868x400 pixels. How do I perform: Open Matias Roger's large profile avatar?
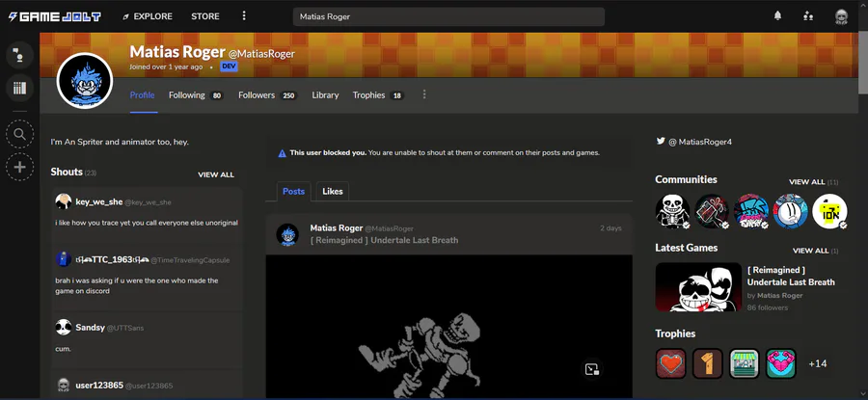[85, 81]
